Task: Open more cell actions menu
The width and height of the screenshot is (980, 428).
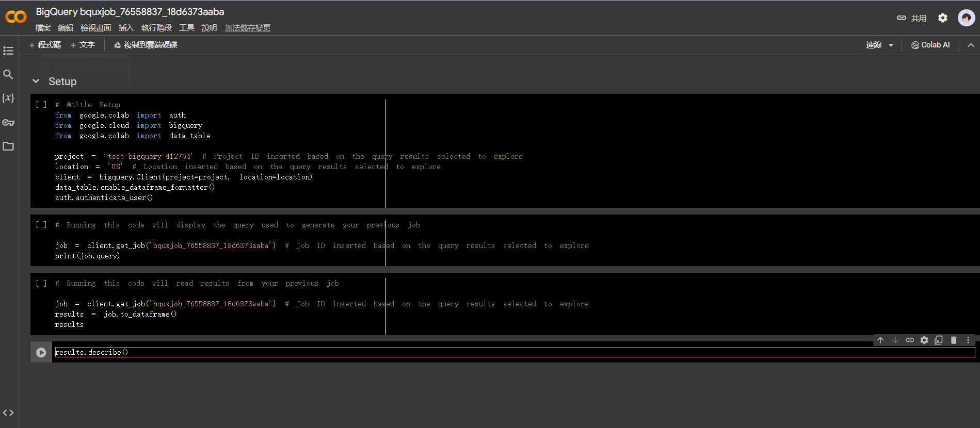Action: (x=968, y=340)
